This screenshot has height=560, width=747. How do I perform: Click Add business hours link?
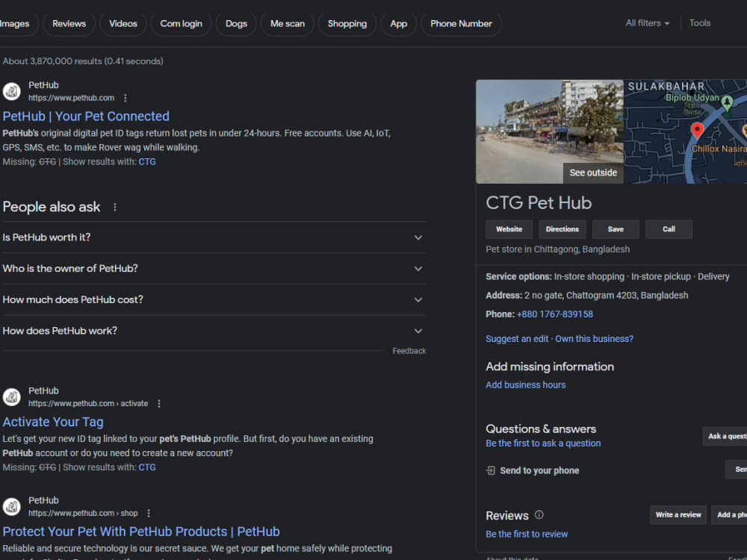click(x=525, y=385)
